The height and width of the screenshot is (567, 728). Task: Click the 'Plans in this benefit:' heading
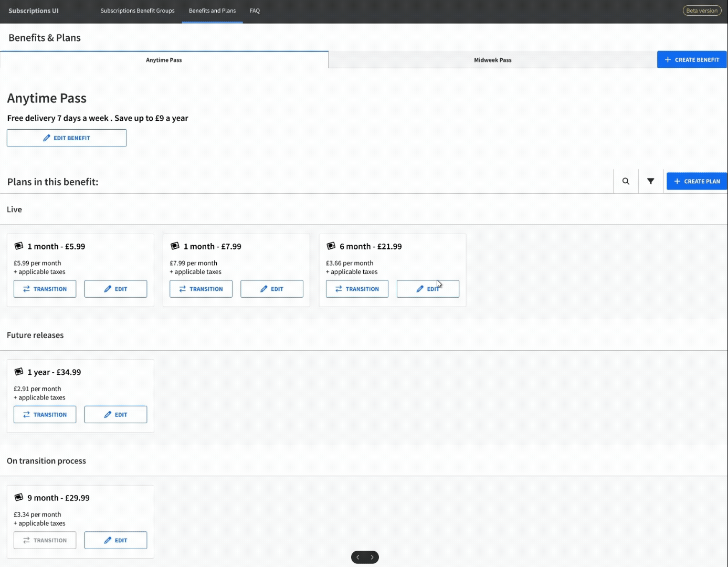pyautogui.click(x=52, y=182)
